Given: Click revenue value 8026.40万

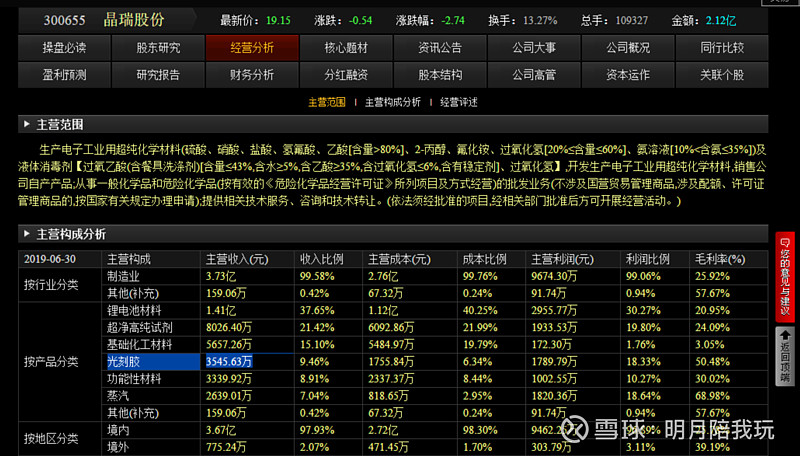Looking at the screenshot, I should point(229,327).
